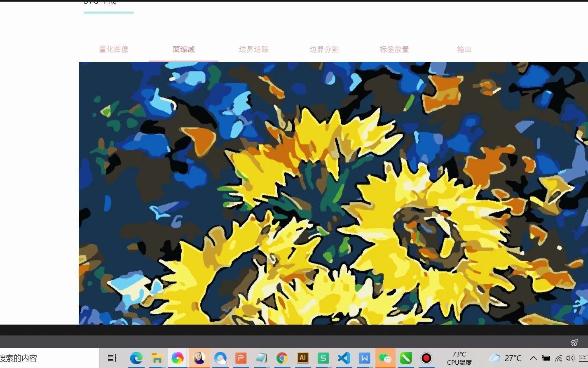Open Adobe Illustrator from the taskbar

303,358
